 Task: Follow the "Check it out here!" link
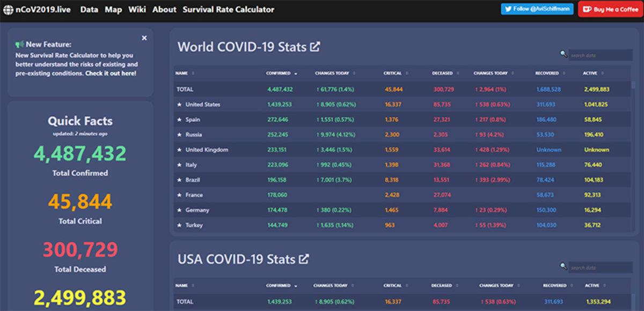coord(111,73)
